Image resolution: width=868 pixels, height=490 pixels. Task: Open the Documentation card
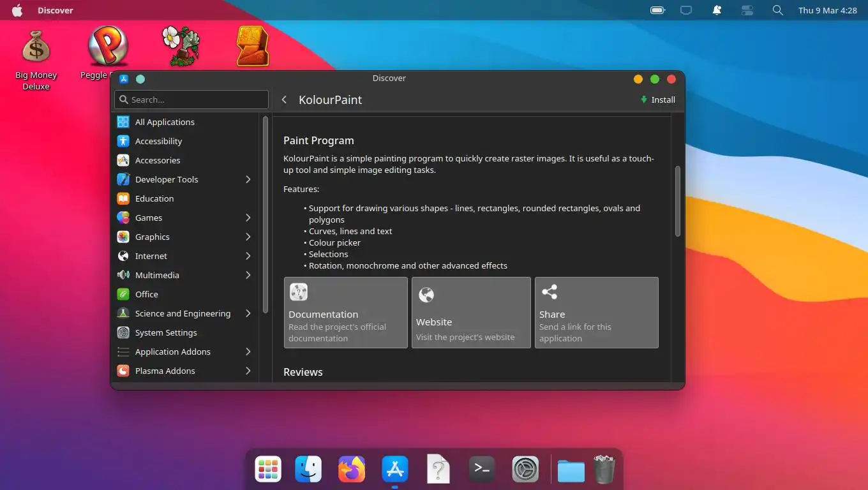346,313
